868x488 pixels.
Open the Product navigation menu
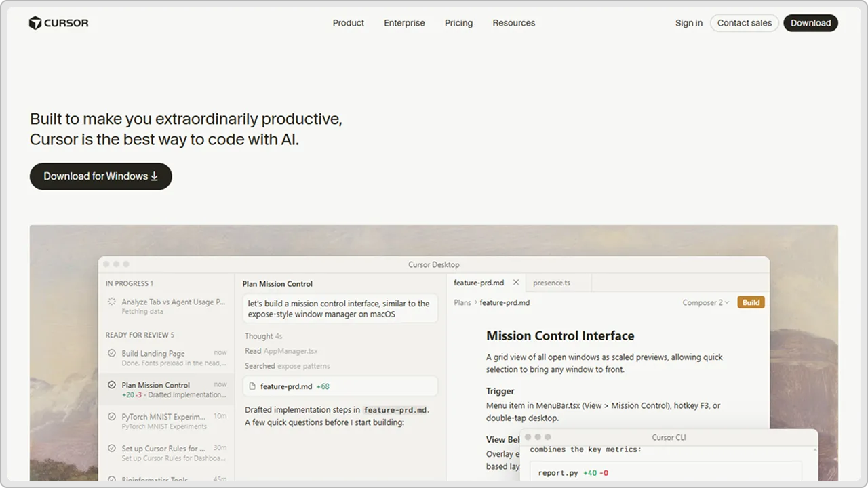(x=349, y=23)
